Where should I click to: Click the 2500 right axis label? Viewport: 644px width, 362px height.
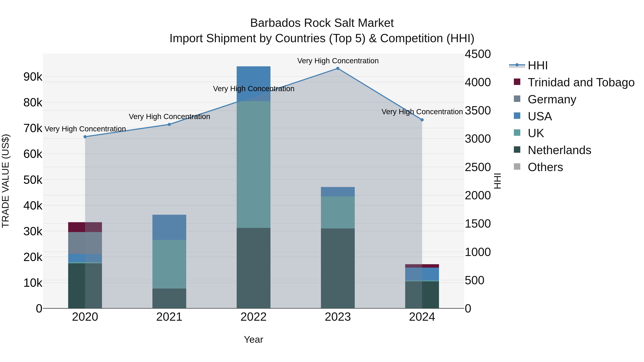(478, 167)
